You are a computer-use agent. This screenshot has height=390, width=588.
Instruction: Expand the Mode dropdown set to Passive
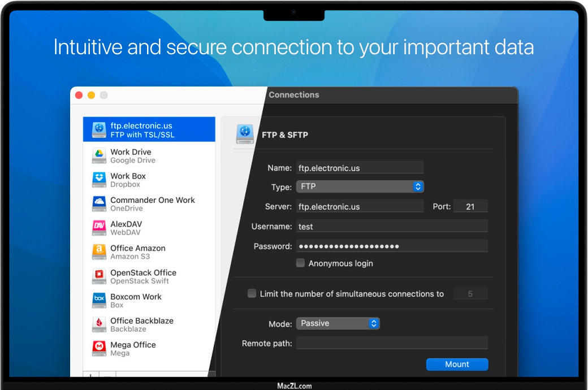tap(338, 323)
